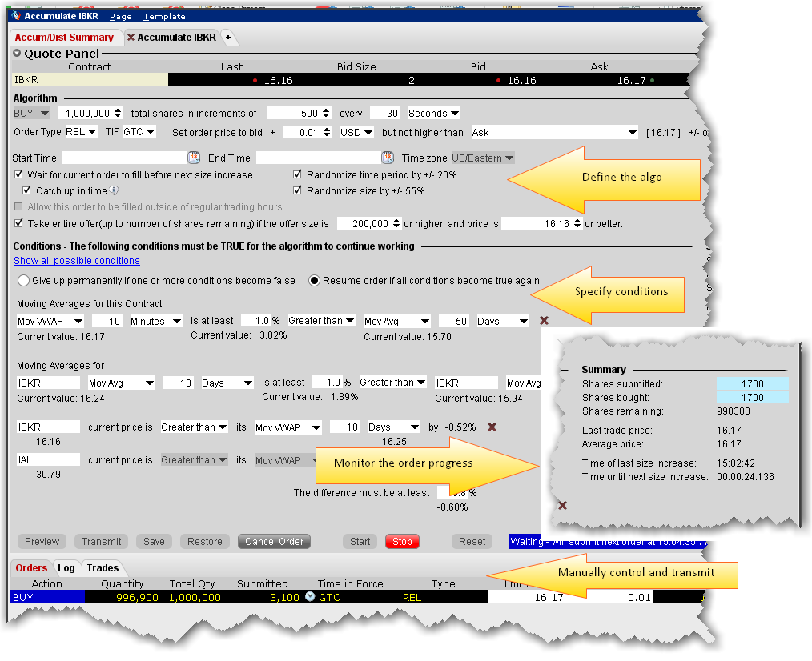This screenshot has height=661, width=812.
Task: Delete the IBKR current price condition
Action: click(492, 427)
